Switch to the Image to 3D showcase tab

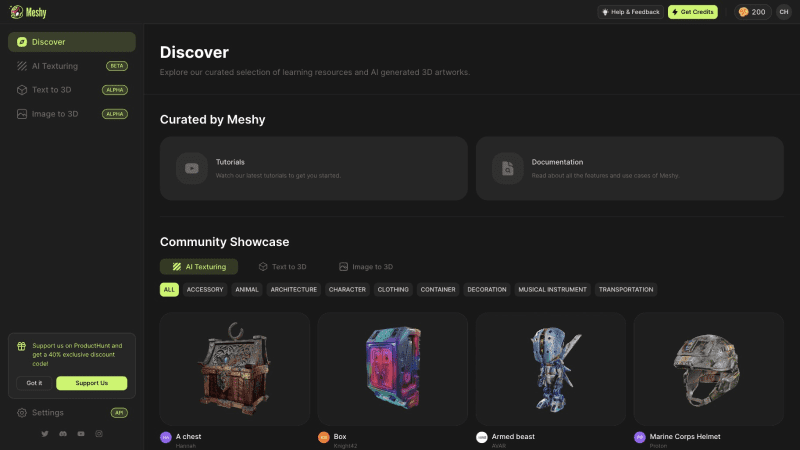[x=366, y=267]
